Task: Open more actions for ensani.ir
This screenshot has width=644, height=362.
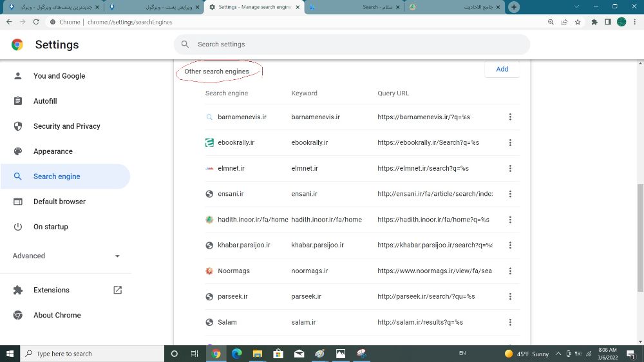Action: tap(510, 194)
